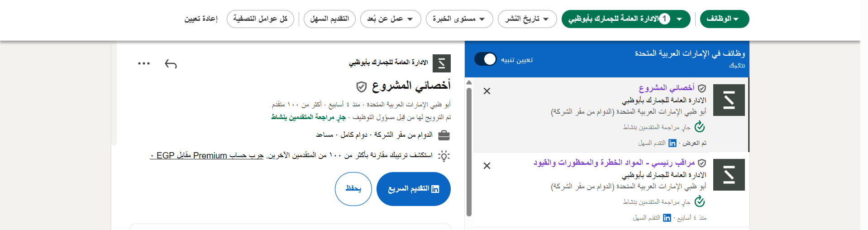This screenshot has height=230, width=868.
Task: Toggle the تعيين تنبيه job alert switch
Action: [x=485, y=59]
